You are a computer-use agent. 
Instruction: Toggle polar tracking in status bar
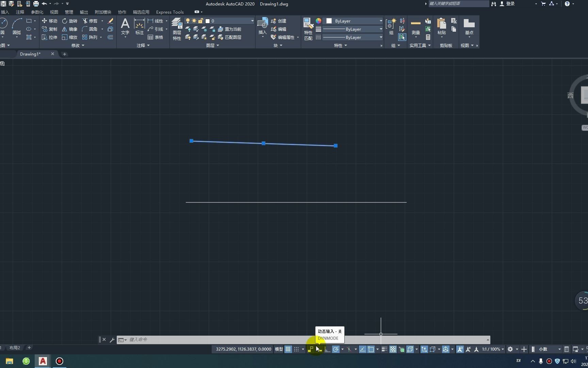[x=336, y=349]
